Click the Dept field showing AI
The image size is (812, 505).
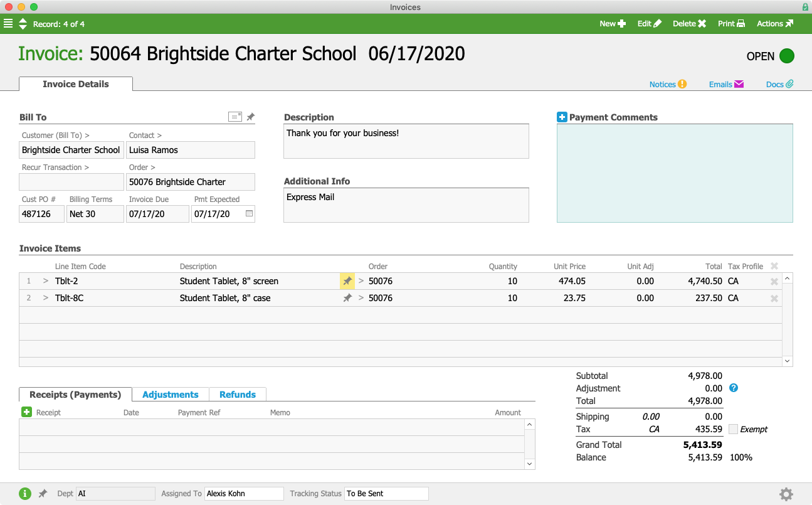click(115, 494)
